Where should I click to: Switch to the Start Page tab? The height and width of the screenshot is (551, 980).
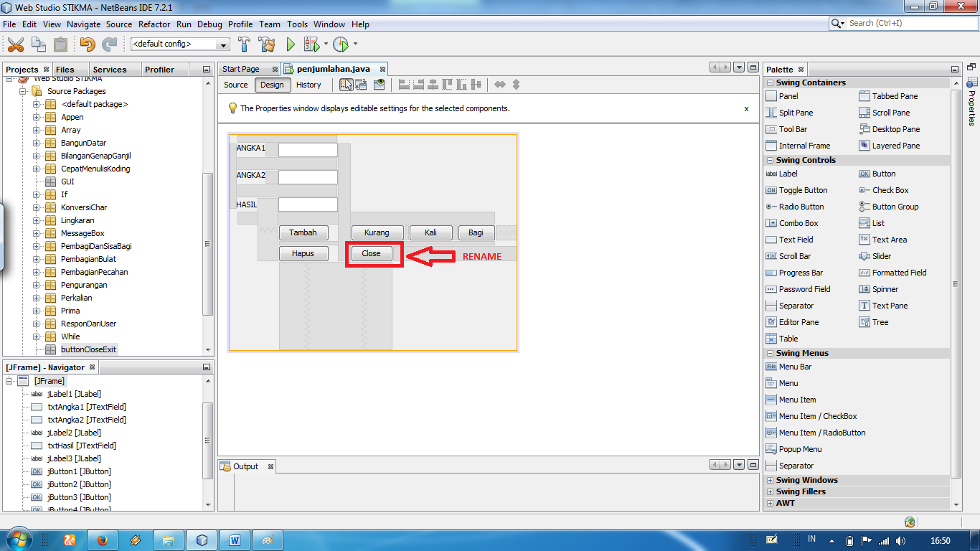point(242,70)
